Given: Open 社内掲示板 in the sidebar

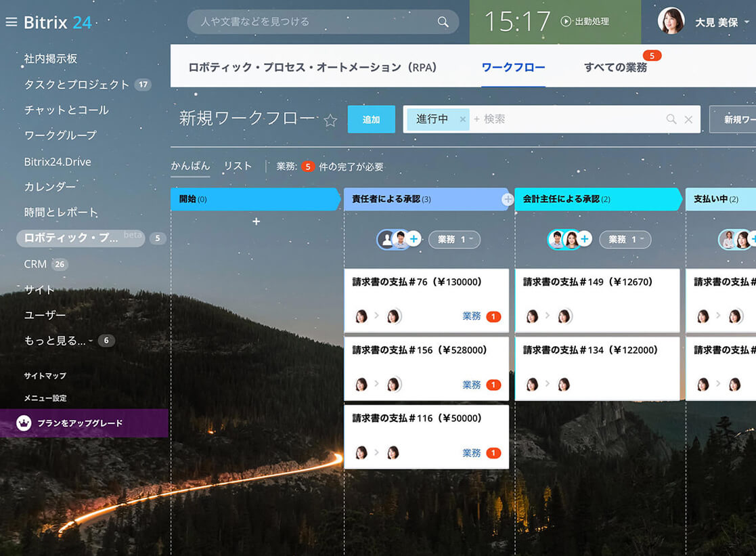Looking at the screenshot, I should click(51, 59).
